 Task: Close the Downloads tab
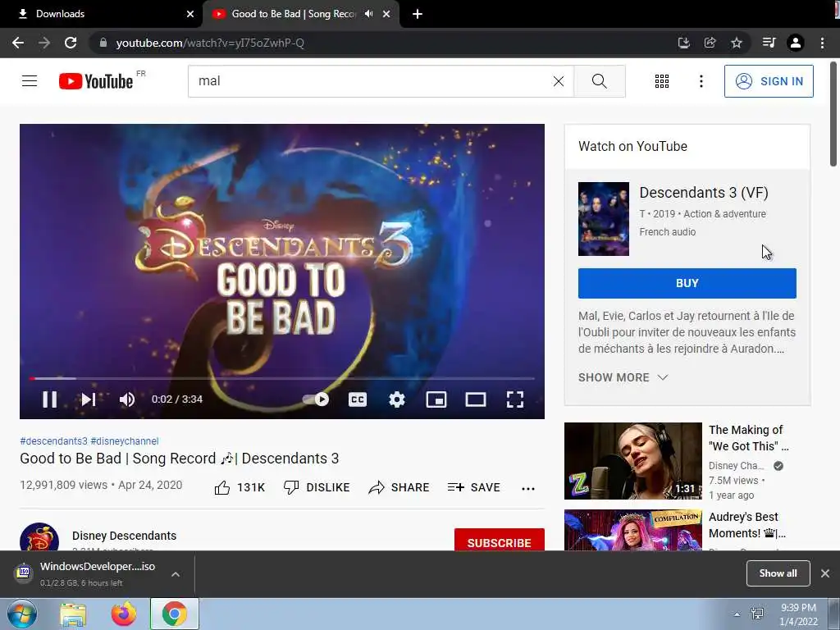point(190,14)
